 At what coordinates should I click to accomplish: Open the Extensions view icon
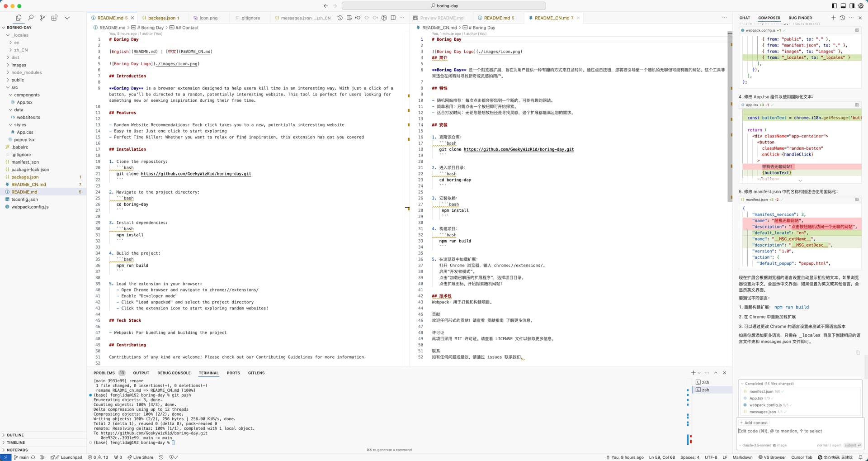54,18
